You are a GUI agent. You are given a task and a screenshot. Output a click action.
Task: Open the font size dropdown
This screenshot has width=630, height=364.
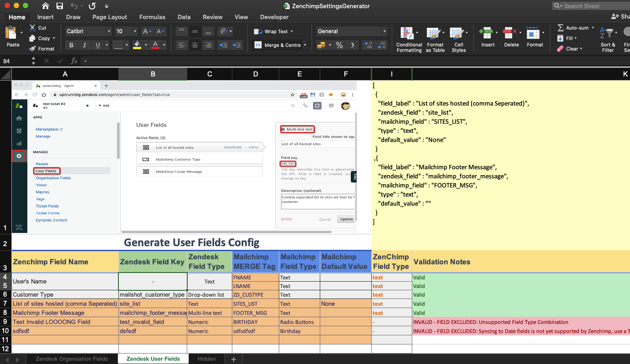click(x=135, y=31)
